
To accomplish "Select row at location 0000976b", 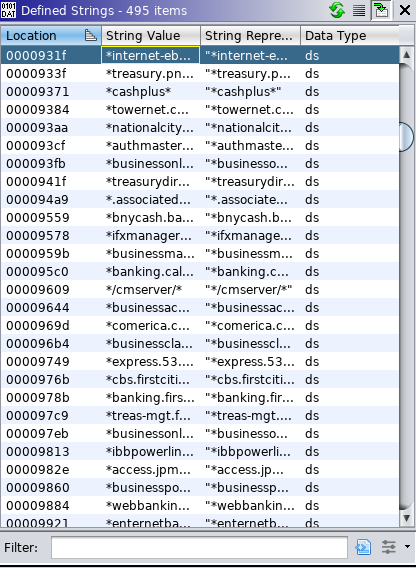I will (199, 380).
